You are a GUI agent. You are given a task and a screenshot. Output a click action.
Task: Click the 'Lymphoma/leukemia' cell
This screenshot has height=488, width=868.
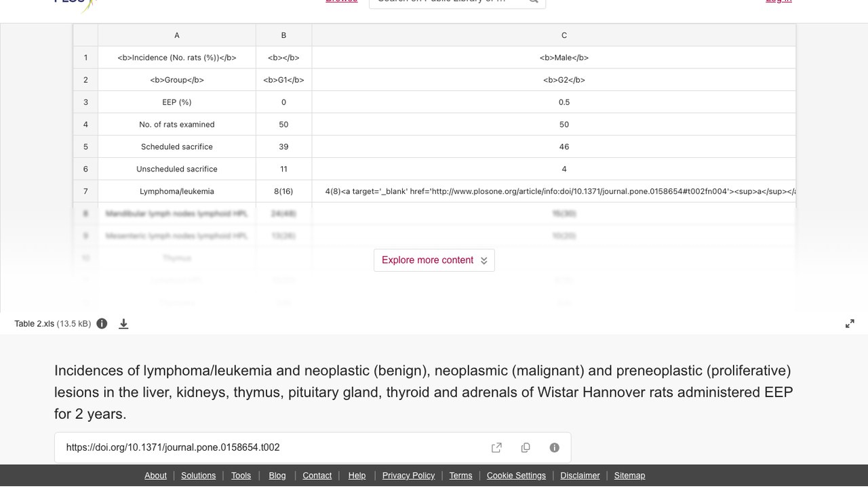pos(177,192)
